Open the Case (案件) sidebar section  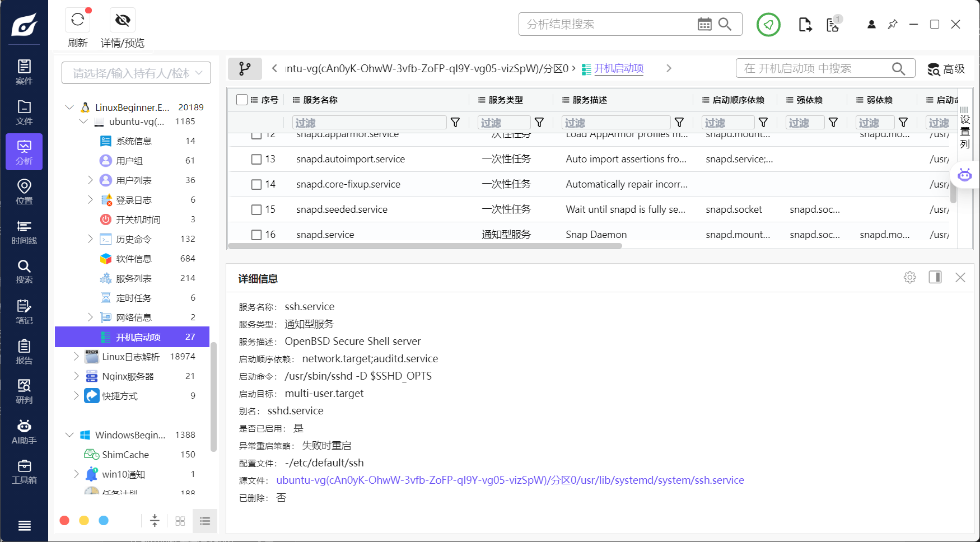24,72
